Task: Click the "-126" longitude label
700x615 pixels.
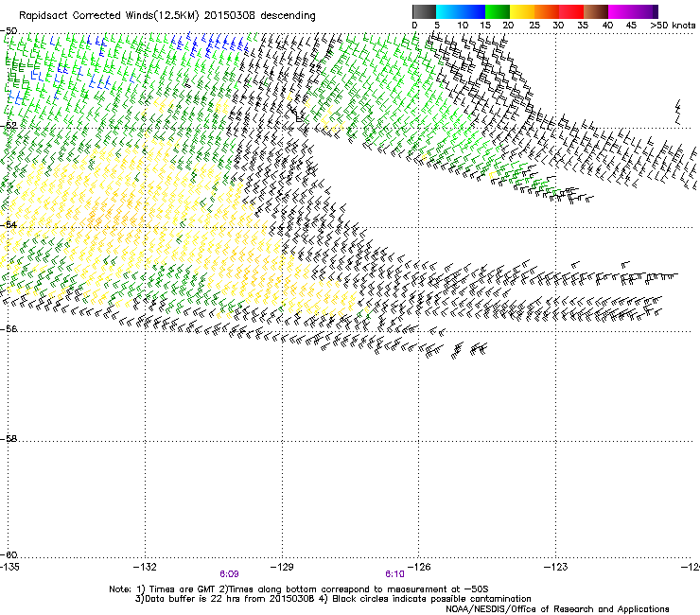Action: click(419, 567)
